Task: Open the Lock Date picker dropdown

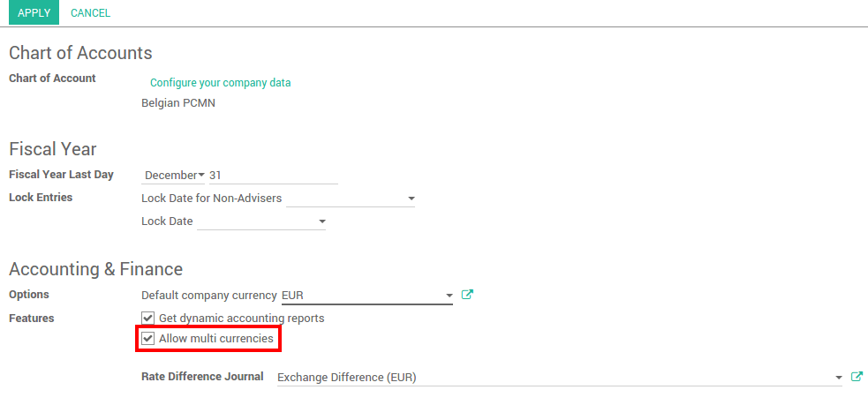Action: tap(322, 221)
